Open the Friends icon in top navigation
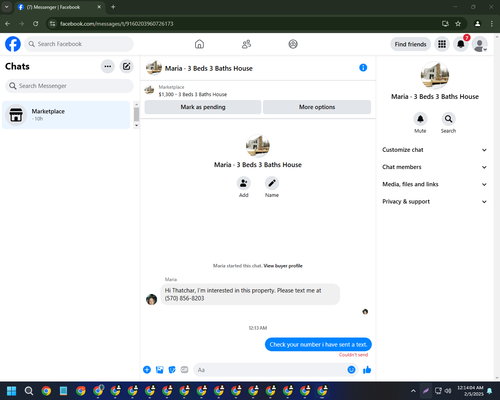The height and width of the screenshot is (400, 500). pyautogui.click(x=246, y=44)
